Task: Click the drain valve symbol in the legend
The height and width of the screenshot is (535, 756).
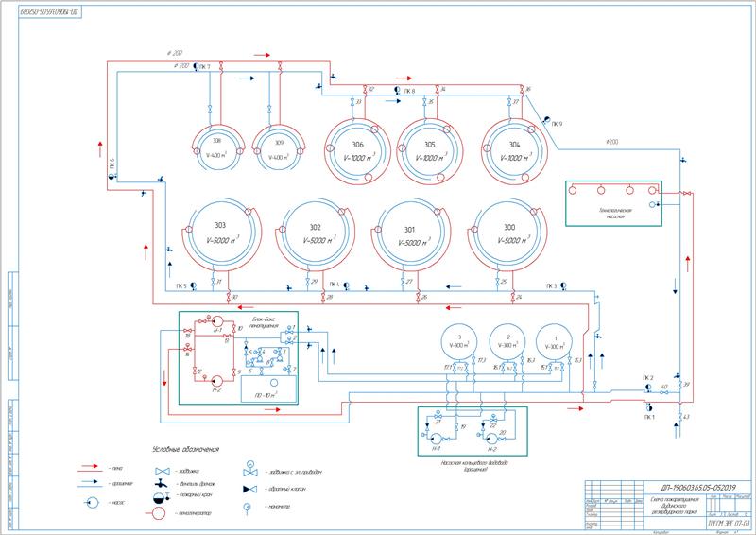Action: click(161, 483)
